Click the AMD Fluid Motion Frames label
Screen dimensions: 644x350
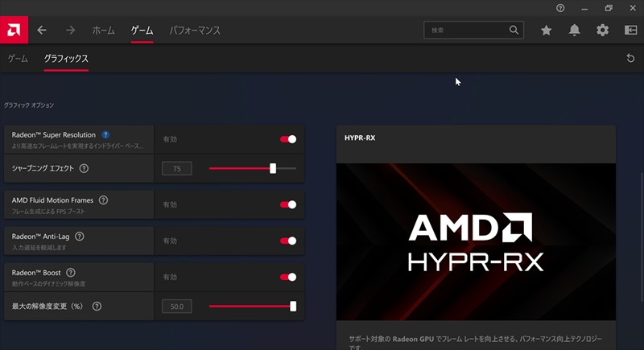tap(52, 200)
